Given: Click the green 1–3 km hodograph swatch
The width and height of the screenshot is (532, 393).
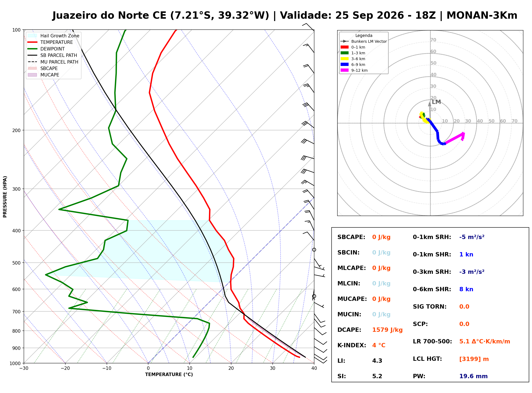Looking at the screenshot, I should pyautogui.click(x=344, y=53).
